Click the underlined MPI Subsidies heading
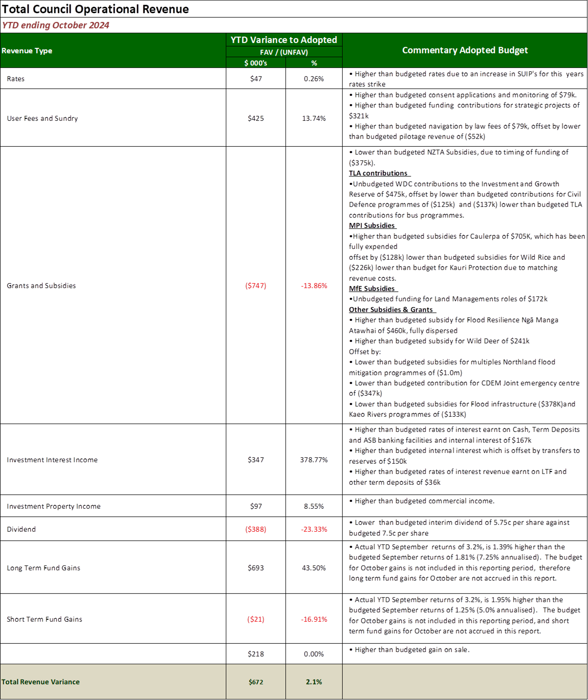588x700 pixels. point(372,226)
